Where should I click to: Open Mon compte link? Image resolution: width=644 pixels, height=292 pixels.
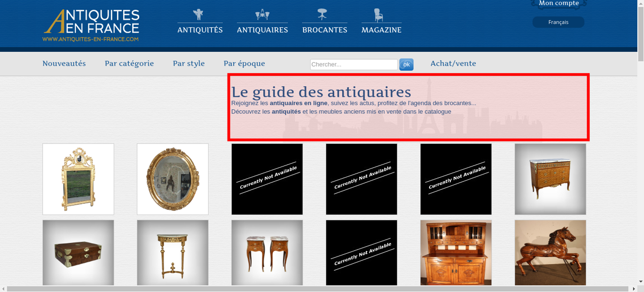[x=559, y=3]
